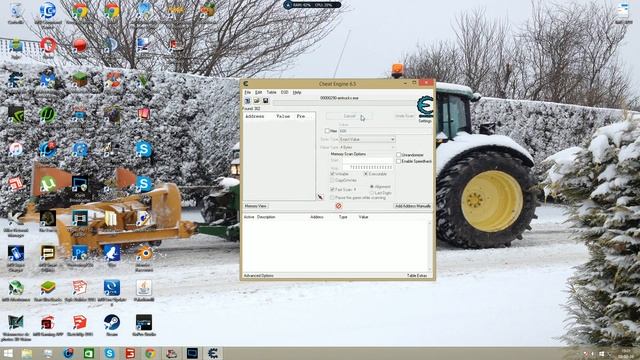Click the Settings label under the logo
This screenshot has width=640, height=360.
[x=425, y=121]
